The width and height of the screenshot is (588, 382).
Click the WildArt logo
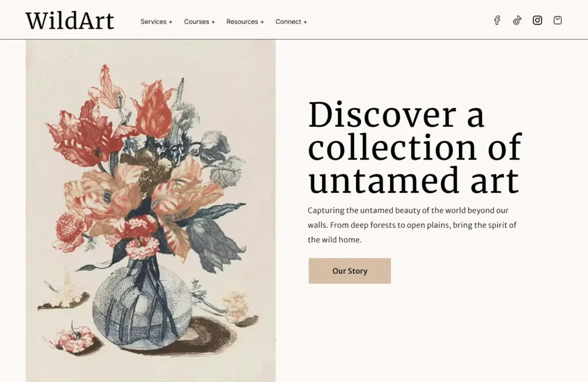point(69,21)
